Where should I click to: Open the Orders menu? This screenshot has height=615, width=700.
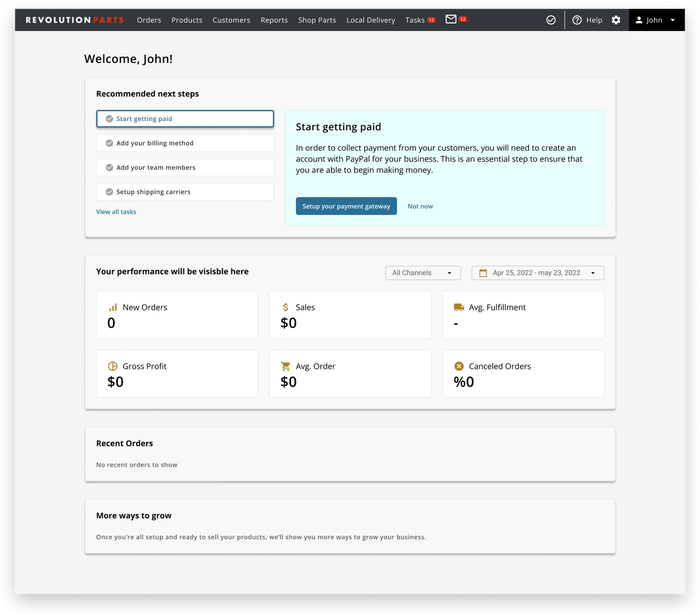tap(149, 20)
